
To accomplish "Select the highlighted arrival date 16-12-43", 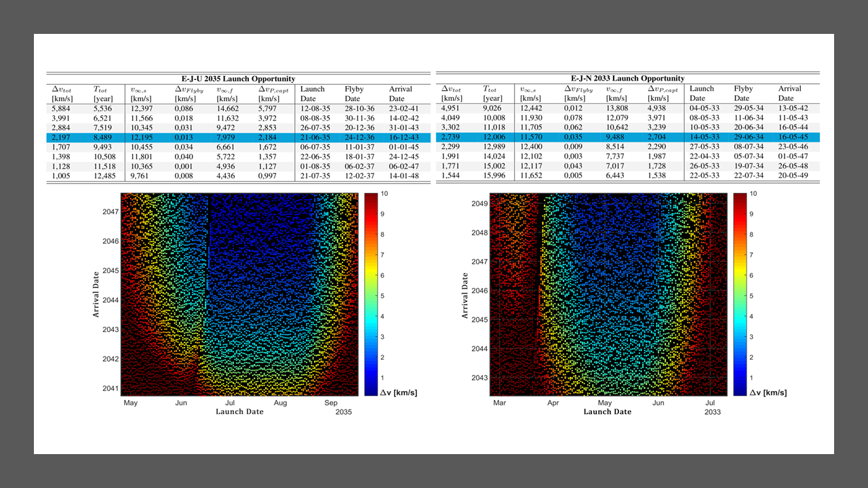I will [405, 138].
